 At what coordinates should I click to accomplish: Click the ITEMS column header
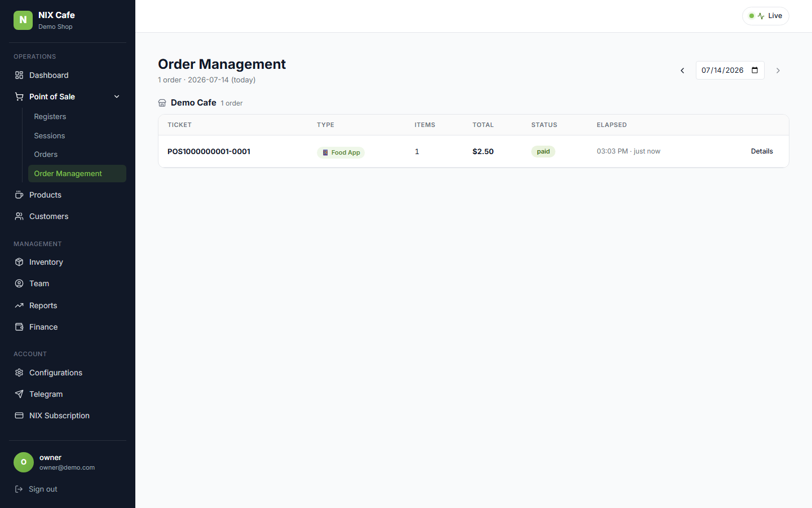(x=425, y=125)
